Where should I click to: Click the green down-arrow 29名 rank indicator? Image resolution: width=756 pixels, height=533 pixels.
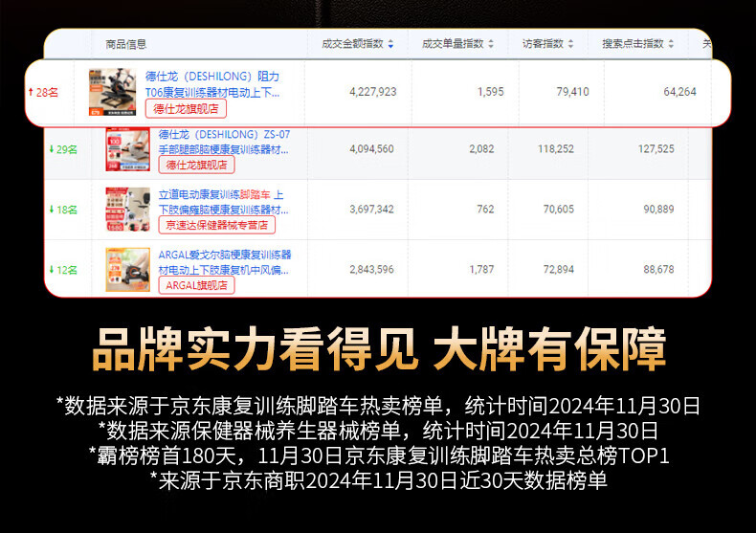coord(62,149)
